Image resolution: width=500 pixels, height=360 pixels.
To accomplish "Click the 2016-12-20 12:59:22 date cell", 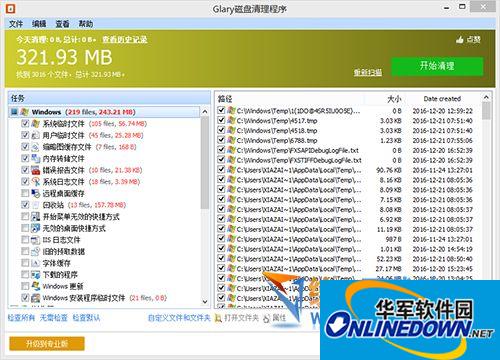I will coord(442,111).
